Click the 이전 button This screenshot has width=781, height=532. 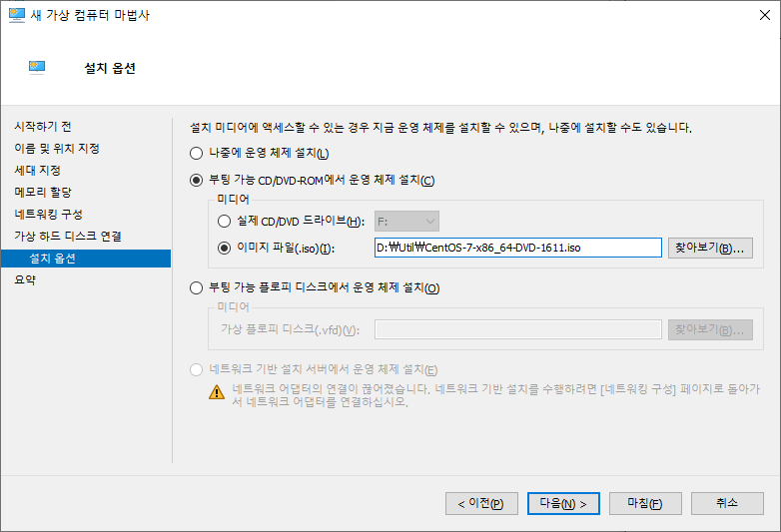tap(481, 504)
